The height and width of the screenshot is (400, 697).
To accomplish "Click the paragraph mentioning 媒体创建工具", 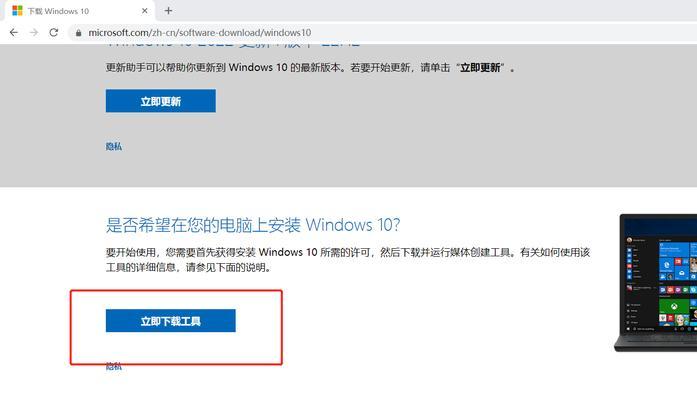I will pos(348,260).
